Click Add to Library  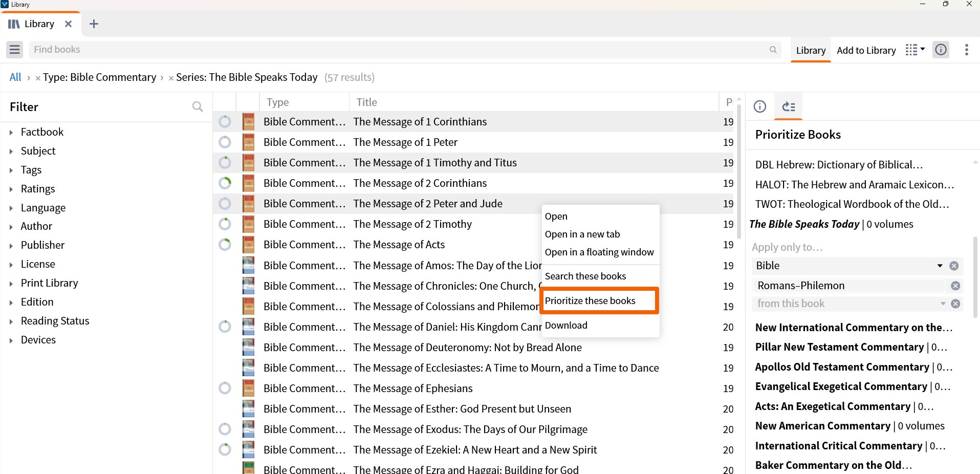(866, 50)
